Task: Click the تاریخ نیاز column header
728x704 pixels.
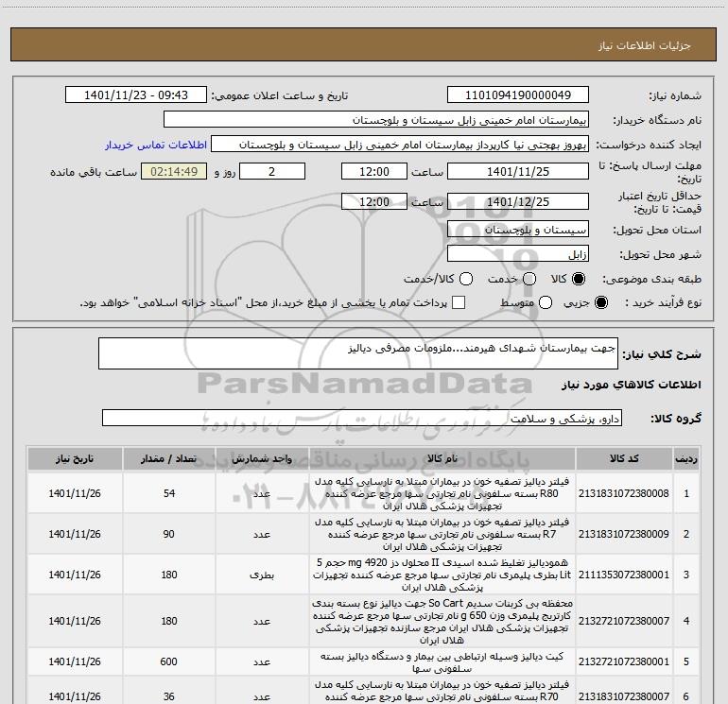Action: click(x=75, y=458)
